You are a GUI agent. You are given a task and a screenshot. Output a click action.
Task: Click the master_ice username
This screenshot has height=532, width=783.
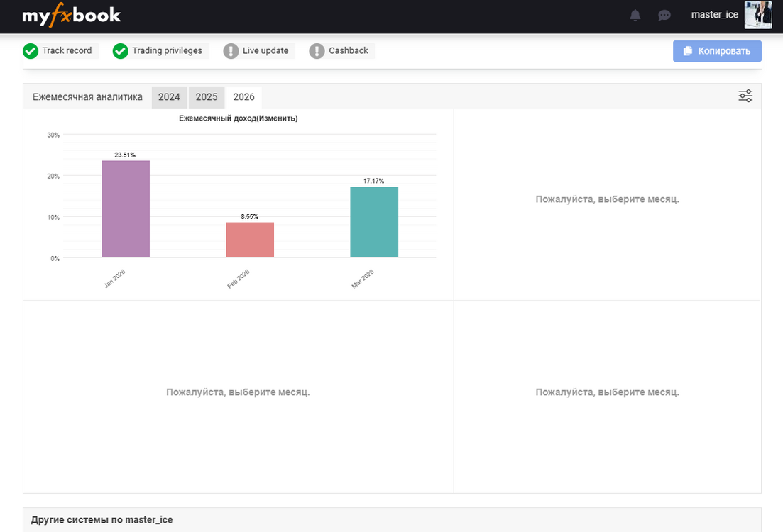click(715, 15)
